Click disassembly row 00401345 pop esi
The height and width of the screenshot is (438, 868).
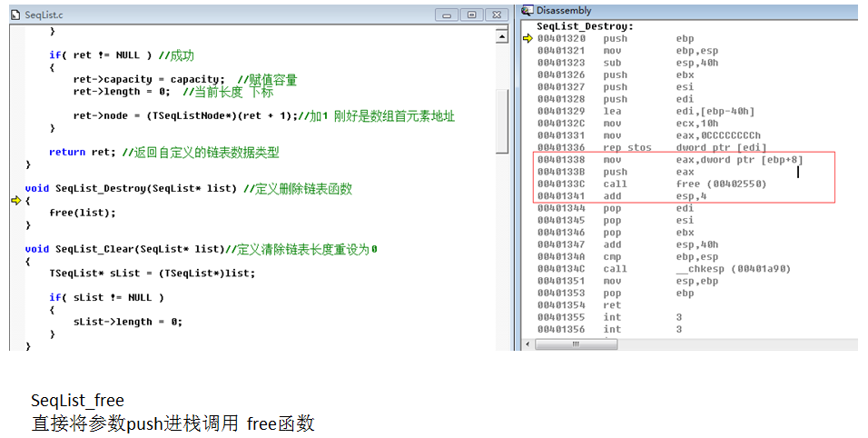point(616,221)
